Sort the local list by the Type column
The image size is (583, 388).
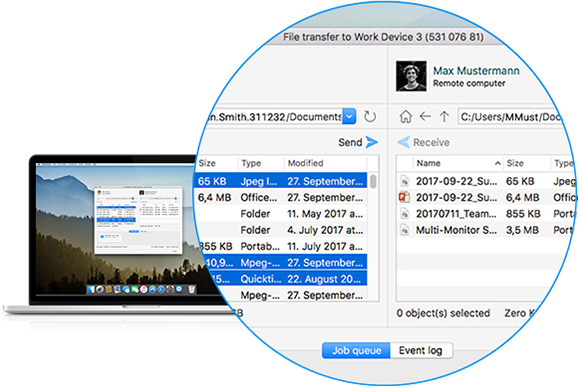tap(251, 163)
